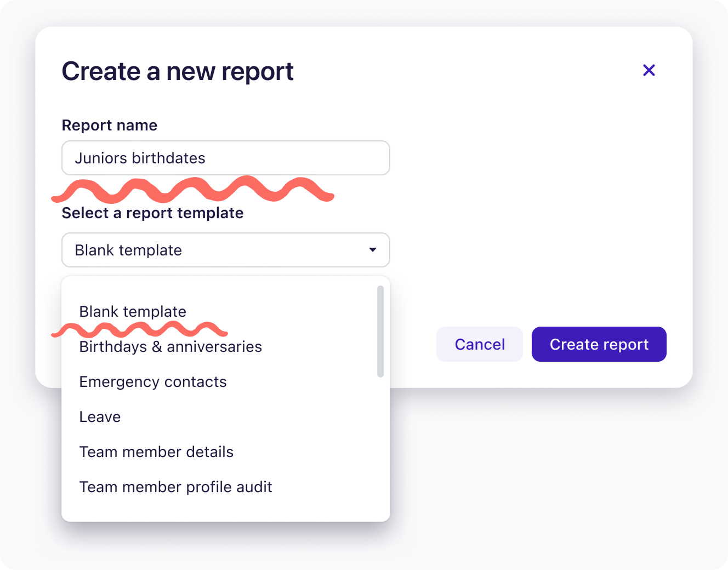Click the Report name label
Viewport: 728px width, 570px height.
pos(110,126)
